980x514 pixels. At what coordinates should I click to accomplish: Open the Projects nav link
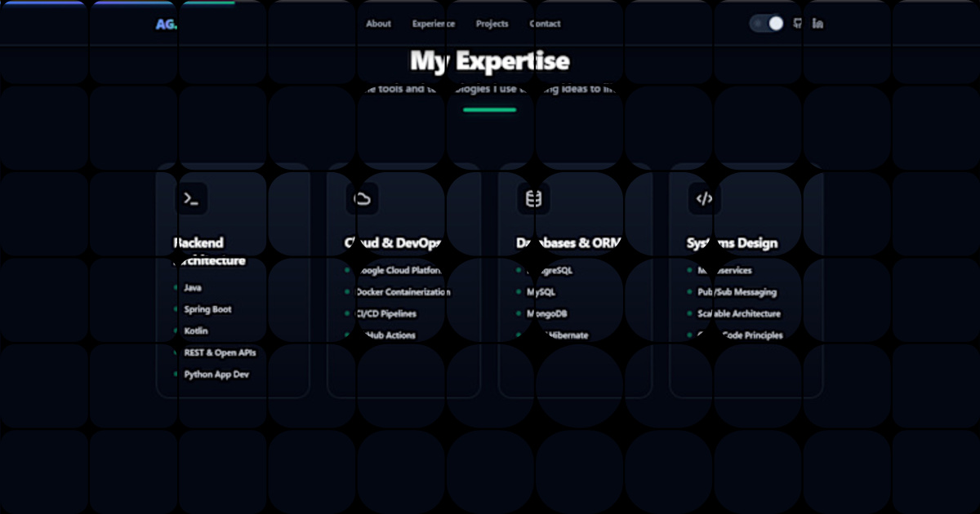(x=492, y=24)
